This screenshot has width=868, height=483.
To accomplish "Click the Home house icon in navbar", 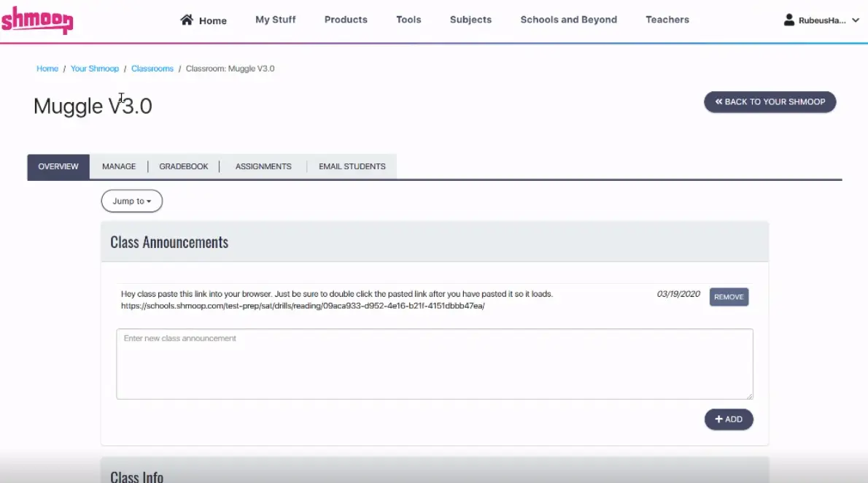I will pos(187,20).
